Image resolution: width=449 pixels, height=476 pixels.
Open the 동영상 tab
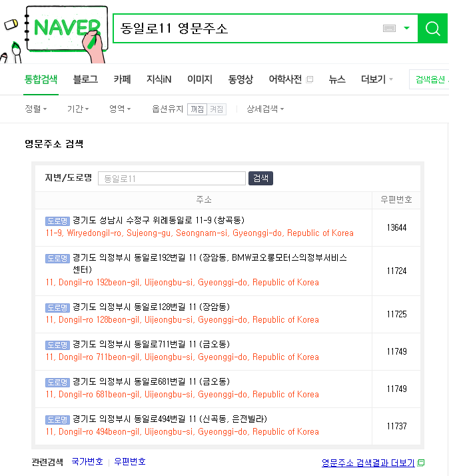(x=240, y=79)
